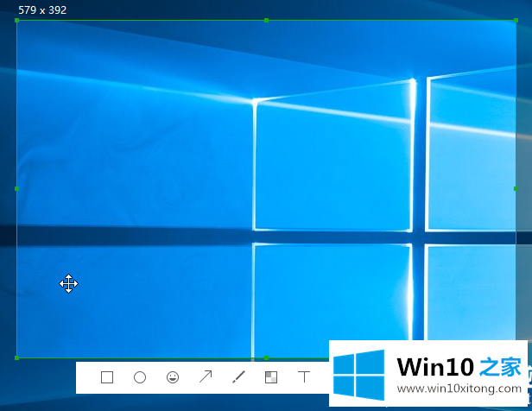532x411 pixels.
Task: Select the text annotation tool
Action: coord(304,376)
